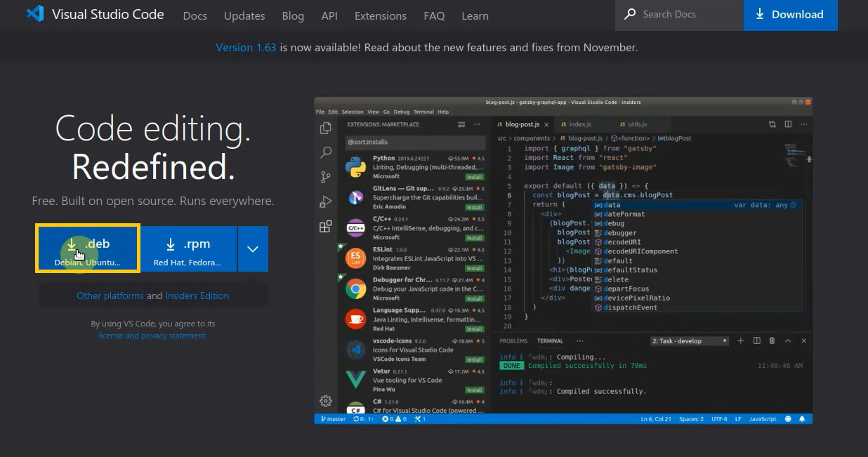Screen dimensions: 868x457
Task: Expand the alternate download options chevron
Action: 253,249
